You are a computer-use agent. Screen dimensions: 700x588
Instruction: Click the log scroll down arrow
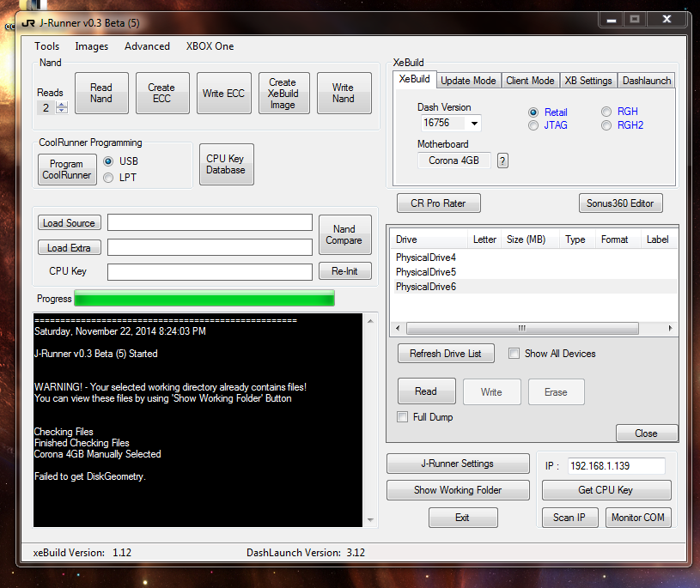click(370, 519)
